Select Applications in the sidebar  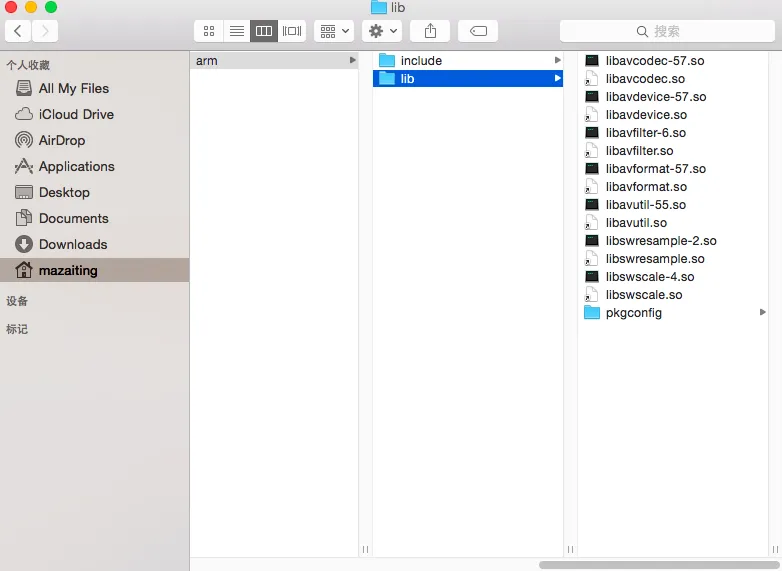[76, 166]
